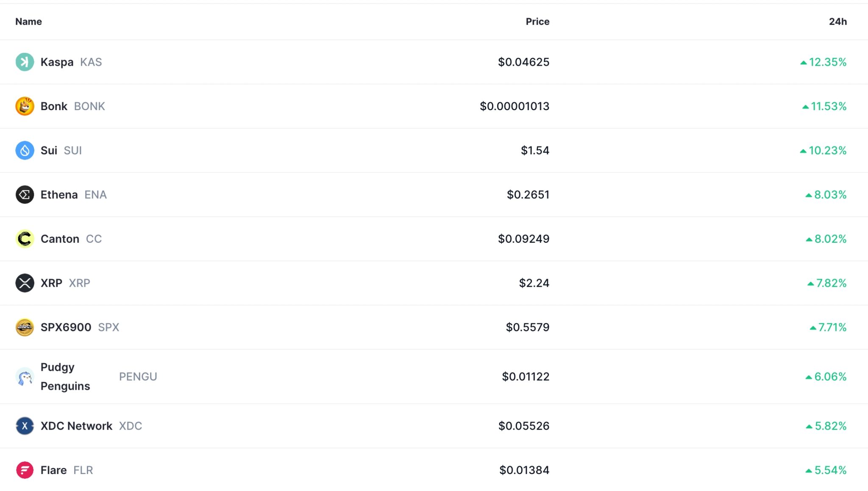Screen dimensions: 868x491
Task: Click the XDC Network logo icon
Action: (x=25, y=426)
